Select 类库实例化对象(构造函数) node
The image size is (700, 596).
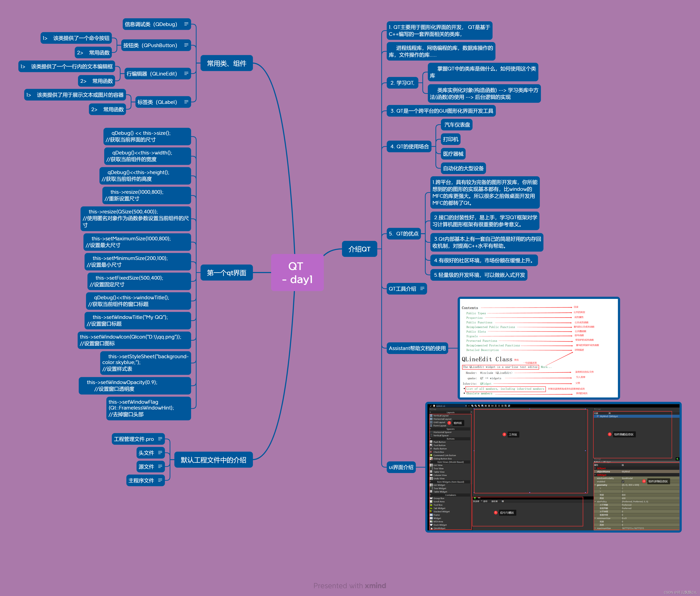[x=484, y=94]
